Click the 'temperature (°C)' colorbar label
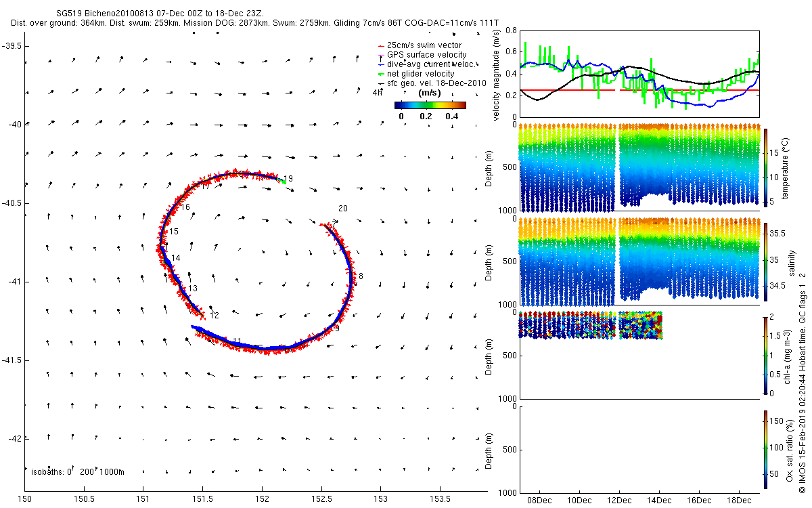812x508 pixels. pyautogui.click(x=786, y=167)
